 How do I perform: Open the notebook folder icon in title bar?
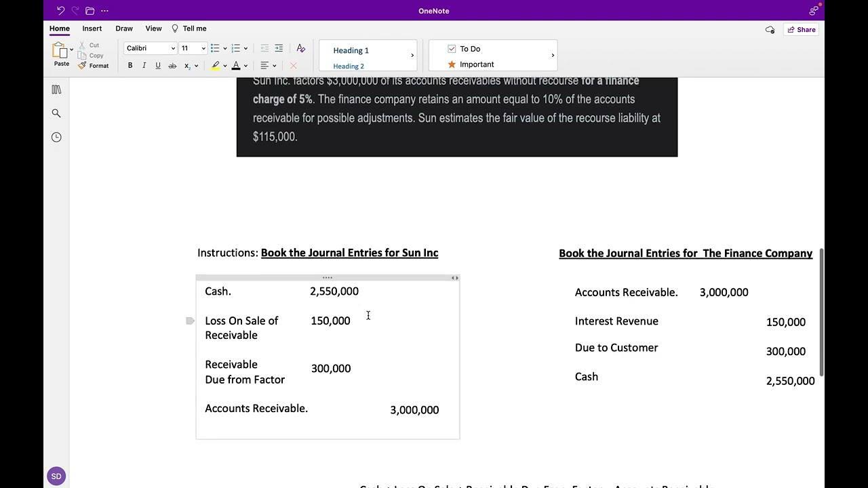pos(90,11)
